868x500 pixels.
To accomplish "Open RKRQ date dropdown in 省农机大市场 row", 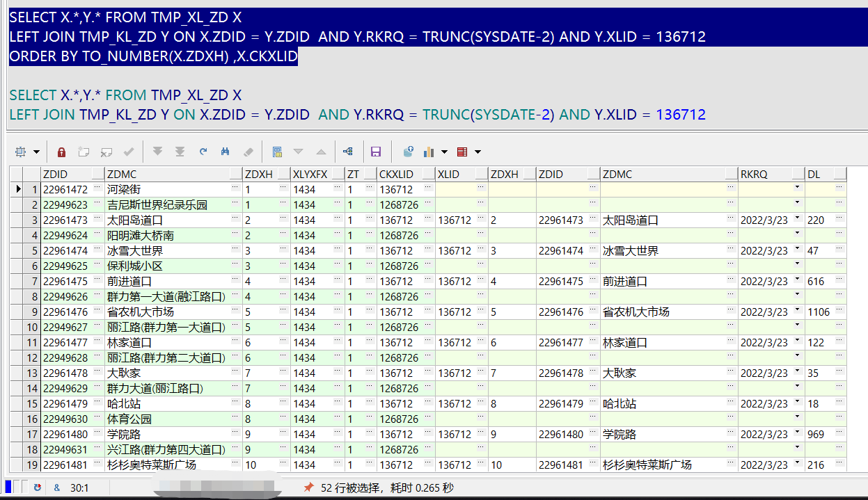I will [x=797, y=312].
